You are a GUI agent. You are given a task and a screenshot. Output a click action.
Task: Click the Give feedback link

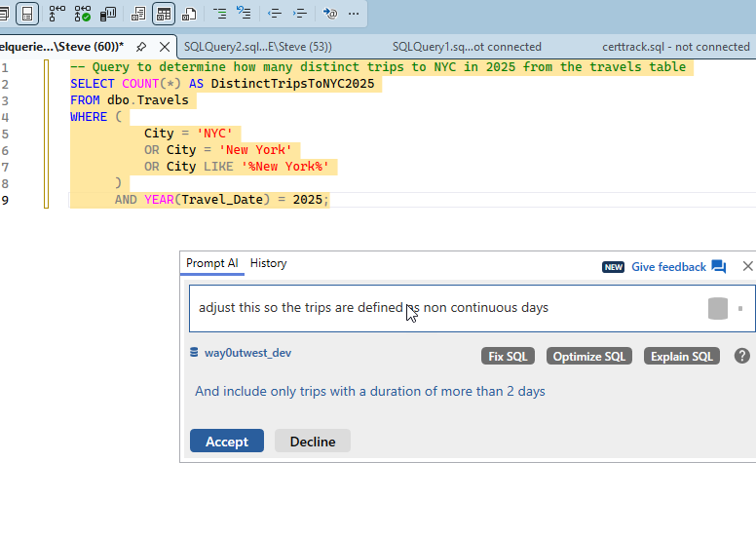(x=668, y=267)
